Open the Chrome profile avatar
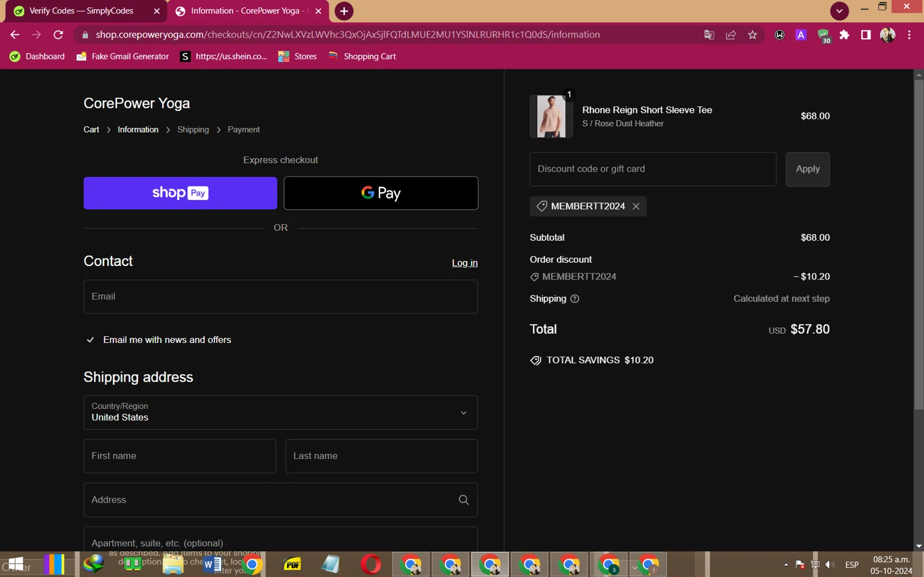The height and width of the screenshot is (577, 924). [888, 35]
